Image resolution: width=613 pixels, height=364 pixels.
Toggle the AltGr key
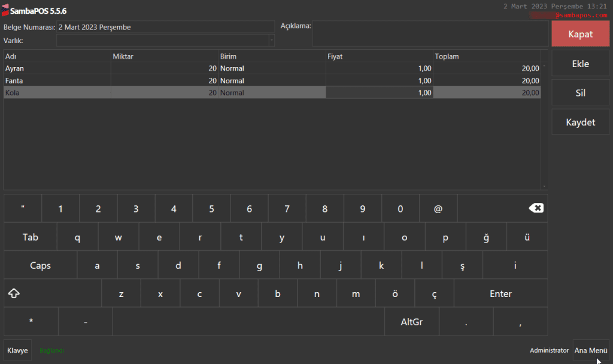coord(411,322)
